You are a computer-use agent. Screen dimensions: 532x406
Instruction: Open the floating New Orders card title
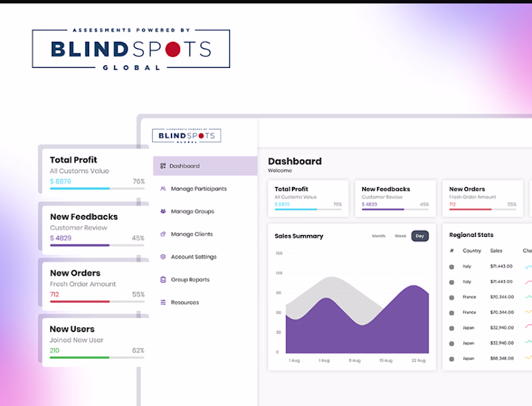[75, 273]
